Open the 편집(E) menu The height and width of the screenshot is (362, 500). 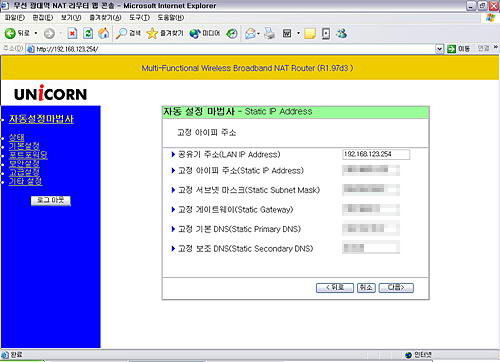click(x=43, y=17)
